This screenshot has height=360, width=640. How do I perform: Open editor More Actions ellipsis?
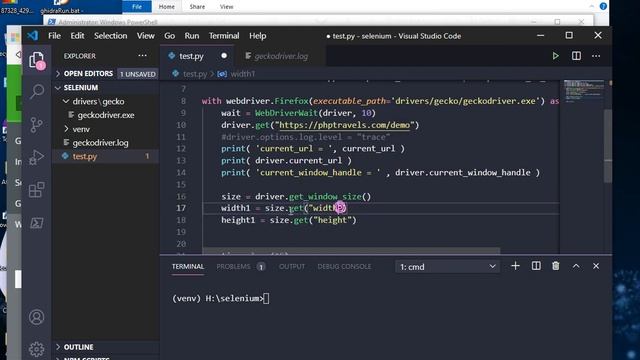[x=596, y=56]
